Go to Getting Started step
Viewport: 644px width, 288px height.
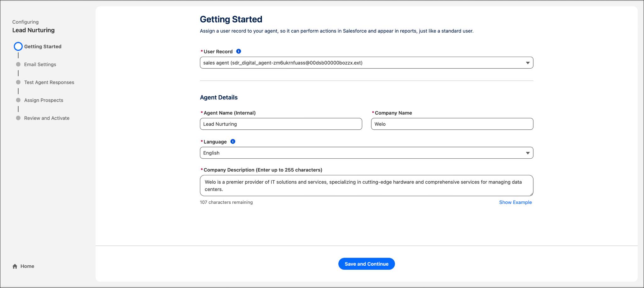click(43, 47)
